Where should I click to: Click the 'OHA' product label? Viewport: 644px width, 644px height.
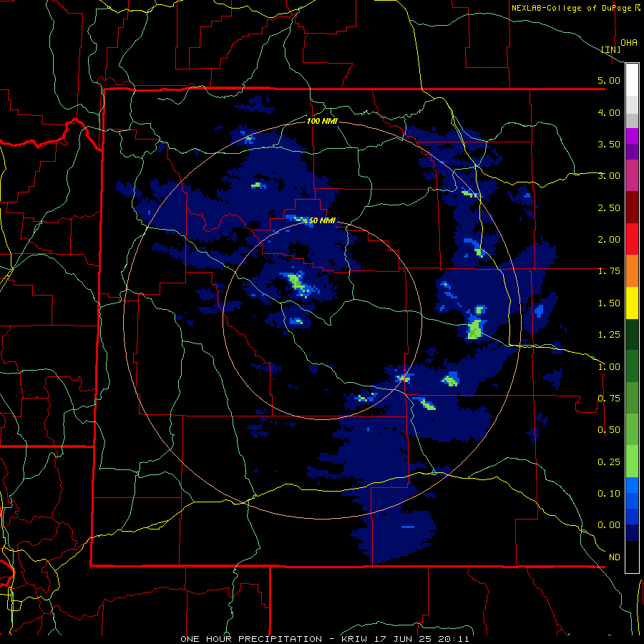(x=629, y=43)
